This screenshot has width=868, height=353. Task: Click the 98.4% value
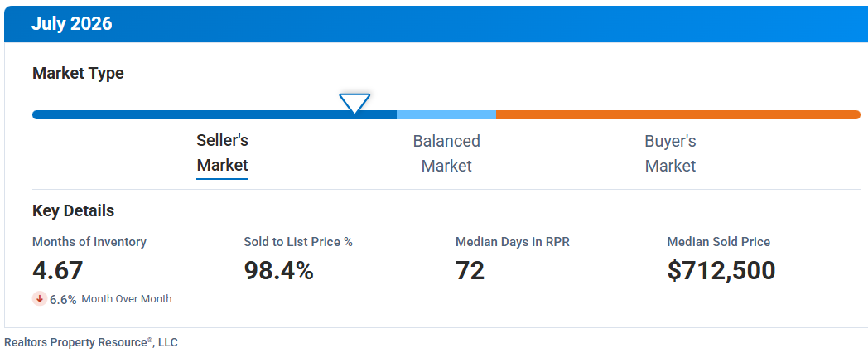[278, 270]
